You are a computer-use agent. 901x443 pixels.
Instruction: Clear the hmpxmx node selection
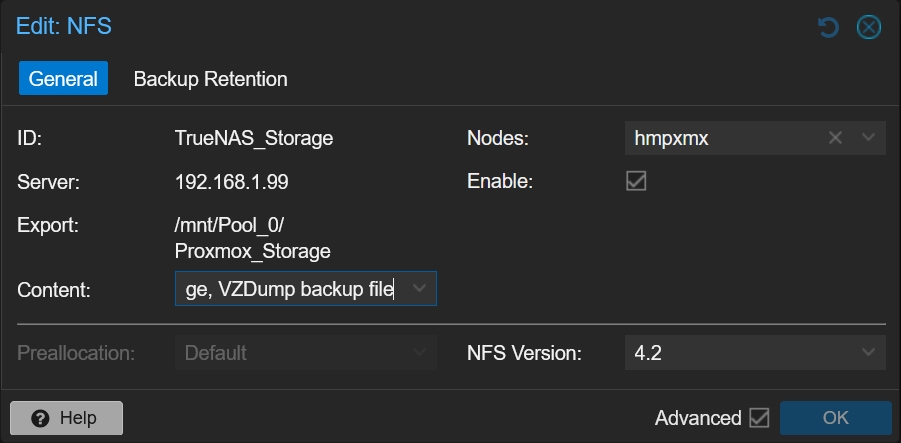(x=835, y=138)
